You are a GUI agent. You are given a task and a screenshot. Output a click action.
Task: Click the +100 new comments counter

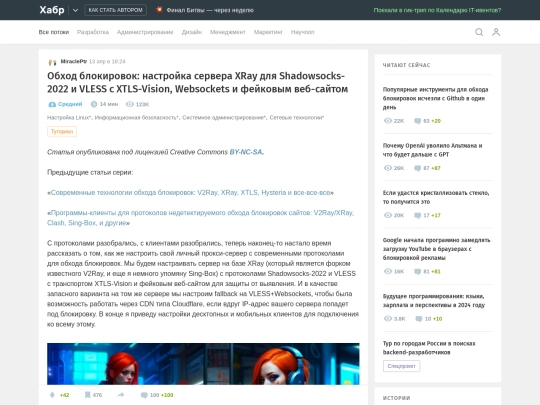pos(167,395)
